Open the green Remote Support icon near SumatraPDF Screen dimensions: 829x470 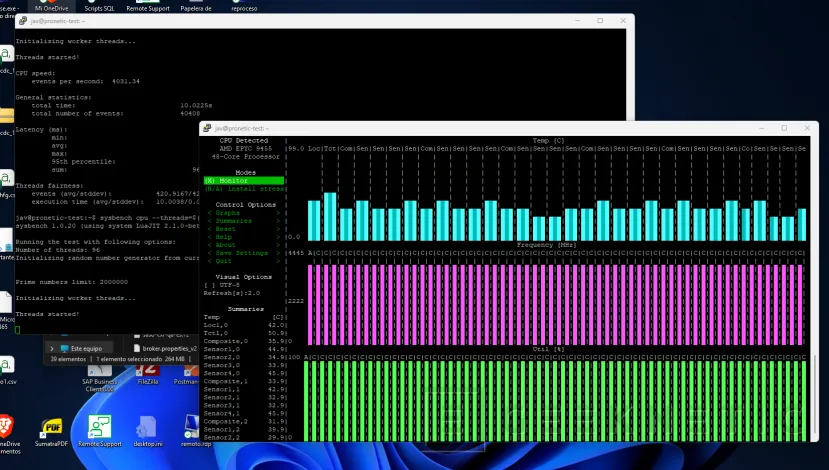[x=100, y=427]
